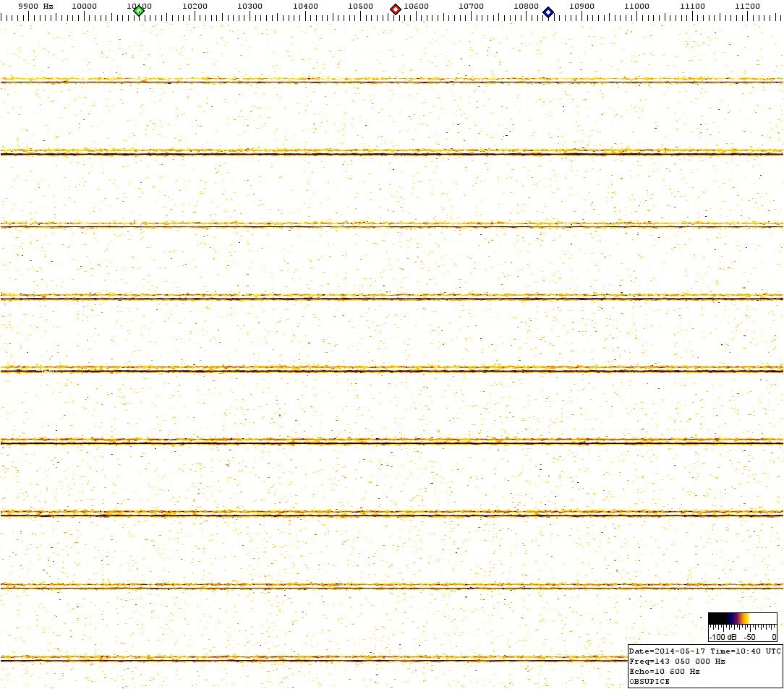This screenshot has width=784, height=689.
Task: Click the dB color gradient scale bar
Action: (742, 619)
